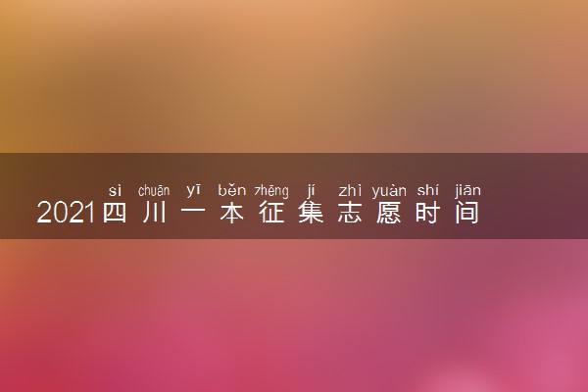Click the Chinese character 本
Screen dimensions: 588x392
click(232, 213)
